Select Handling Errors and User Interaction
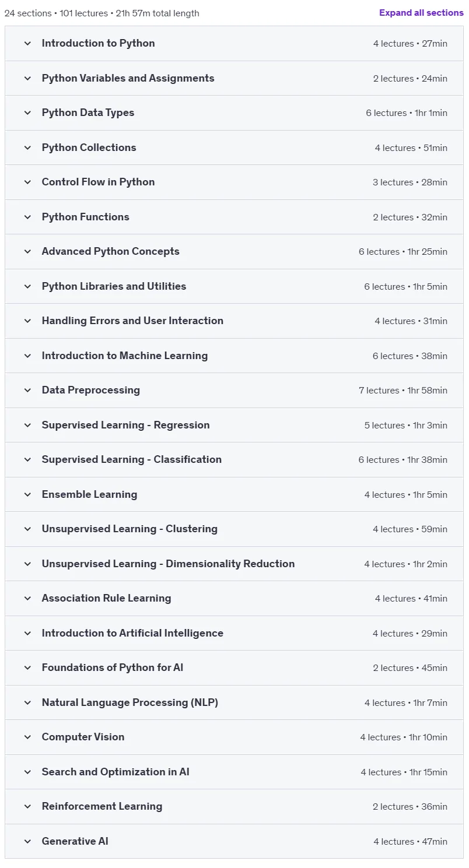 (x=234, y=321)
